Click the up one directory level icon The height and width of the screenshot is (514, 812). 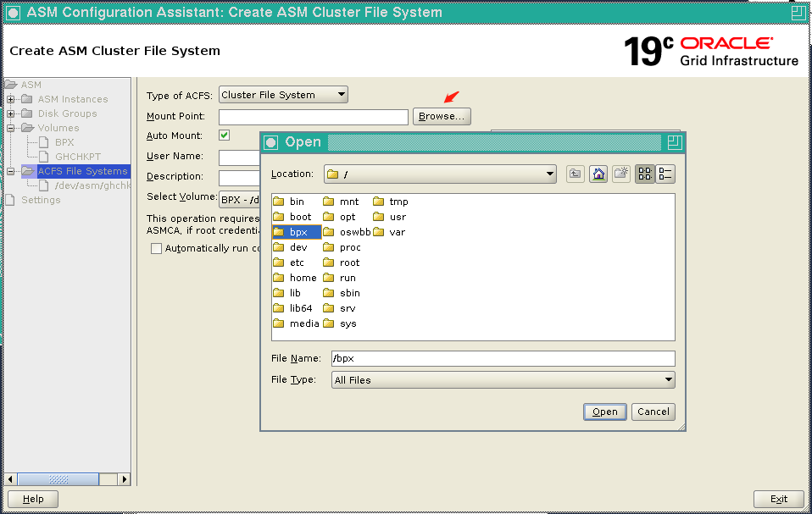tap(575, 174)
